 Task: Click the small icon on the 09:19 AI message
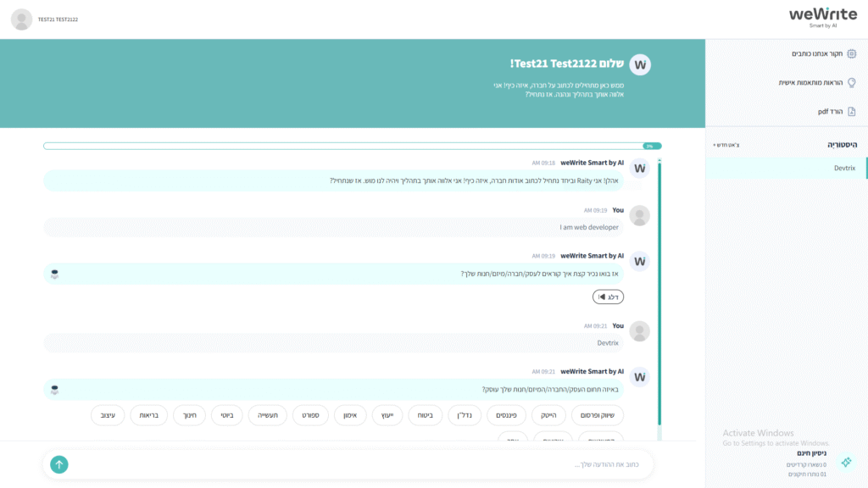[x=54, y=274]
